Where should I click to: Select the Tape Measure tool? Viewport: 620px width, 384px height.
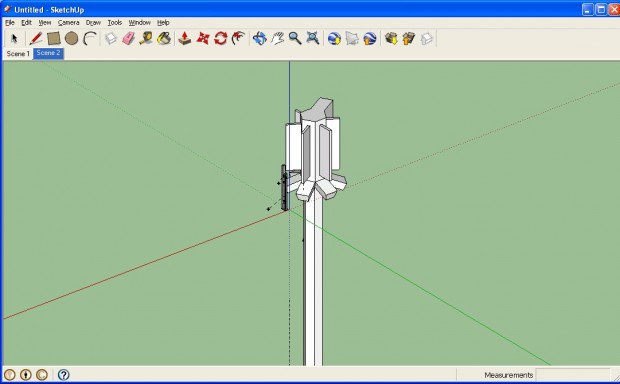146,38
